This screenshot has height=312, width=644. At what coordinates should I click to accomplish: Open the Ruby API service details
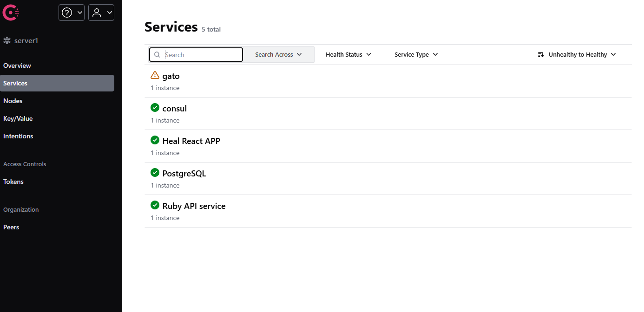pyautogui.click(x=194, y=206)
